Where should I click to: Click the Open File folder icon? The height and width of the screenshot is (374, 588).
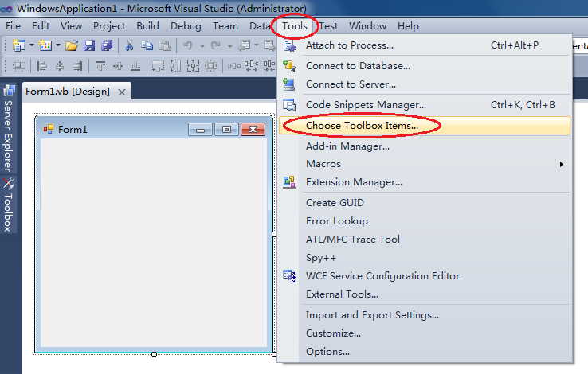[x=72, y=45]
